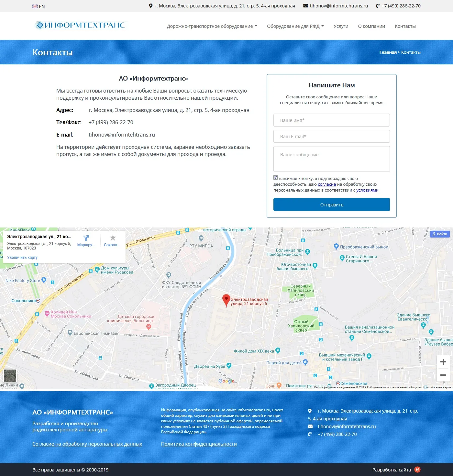Open the О компании menu item
453x476 pixels.
click(371, 26)
